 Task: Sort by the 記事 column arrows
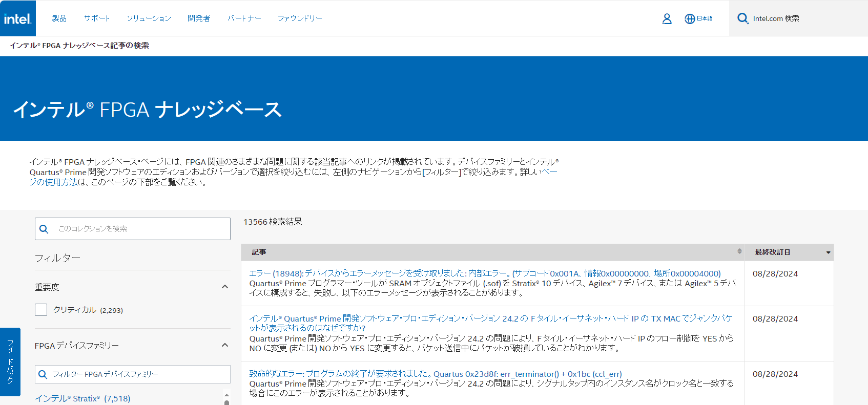pos(739,251)
